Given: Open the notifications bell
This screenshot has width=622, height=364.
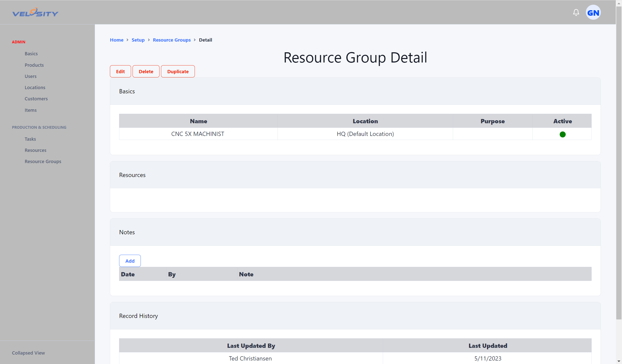Looking at the screenshot, I should tap(576, 12).
